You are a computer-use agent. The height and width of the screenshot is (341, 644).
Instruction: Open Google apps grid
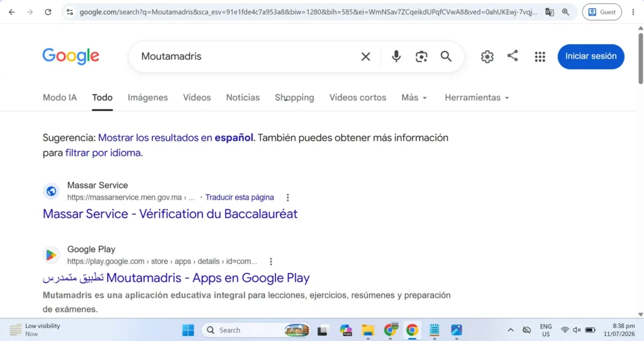point(540,57)
